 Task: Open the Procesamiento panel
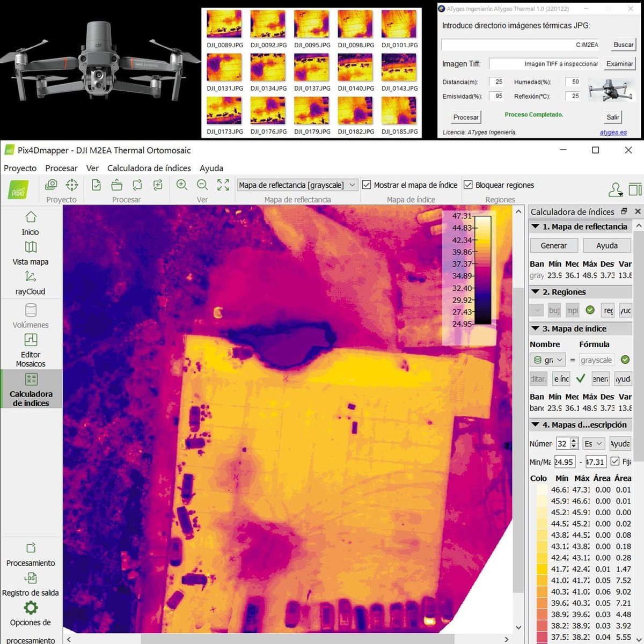coord(31,554)
